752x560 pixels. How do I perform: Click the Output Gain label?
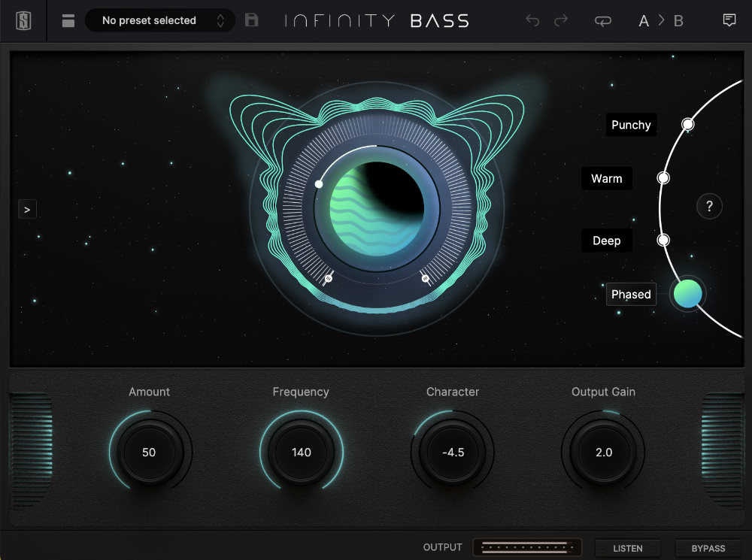click(603, 392)
